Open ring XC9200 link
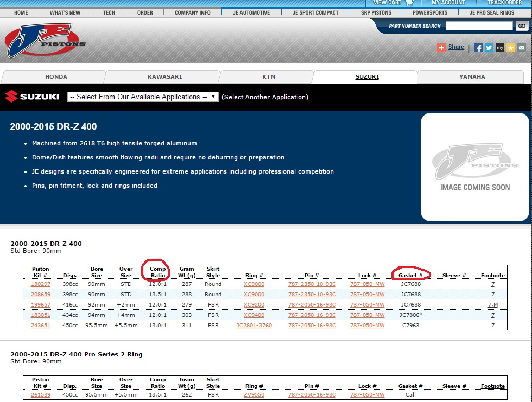The image size is (532, 402). point(254,305)
